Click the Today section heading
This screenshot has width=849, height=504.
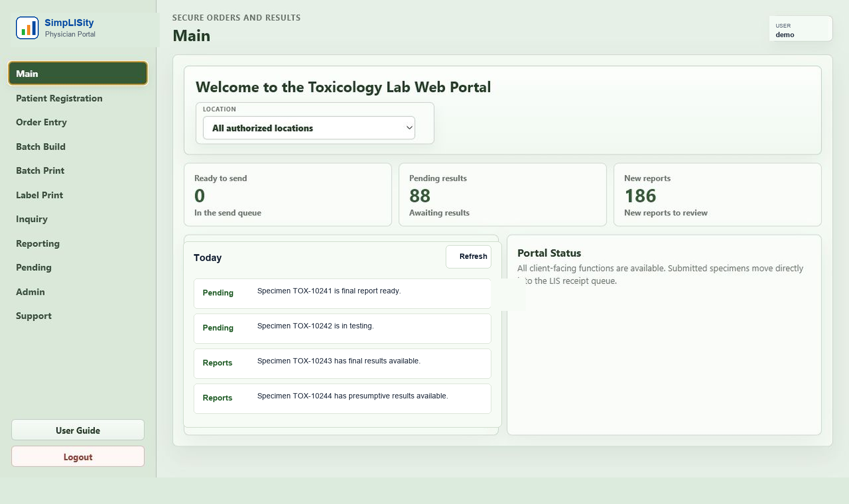coord(207,258)
